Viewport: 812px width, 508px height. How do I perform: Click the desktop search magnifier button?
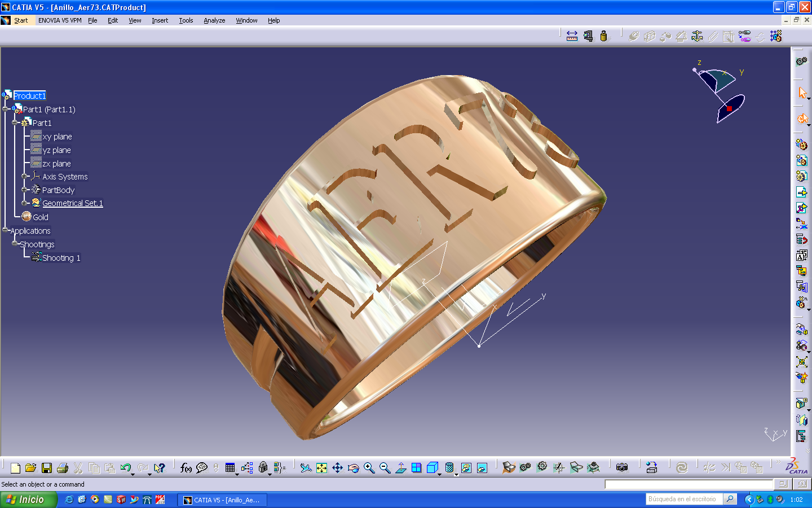pyautogui.click(x=730, y=499)
